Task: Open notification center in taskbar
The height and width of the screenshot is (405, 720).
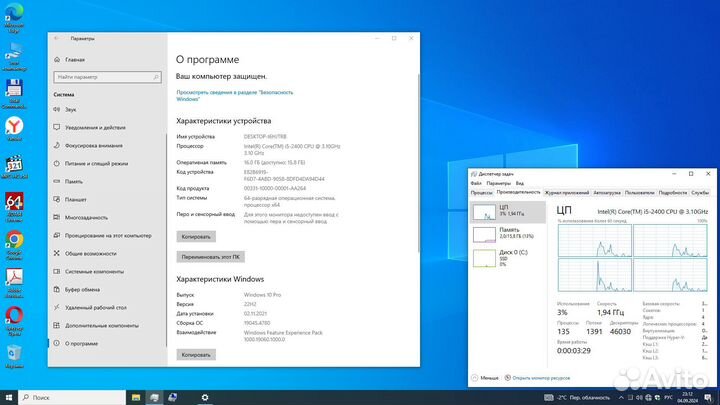Action: (708, 398)
